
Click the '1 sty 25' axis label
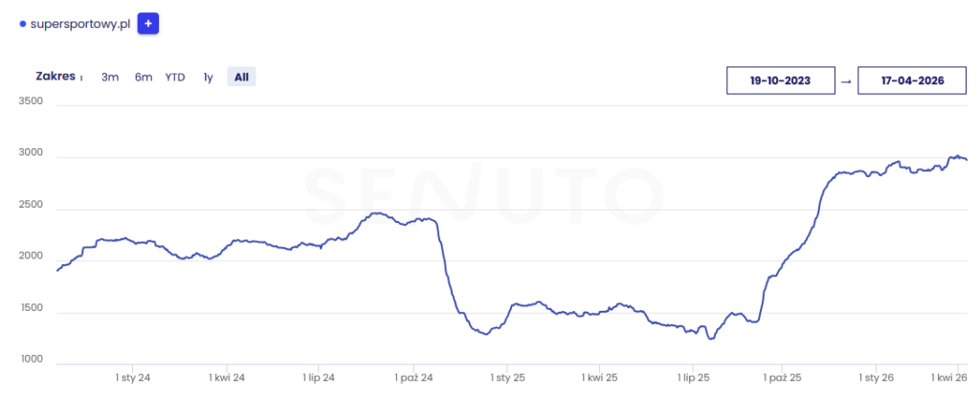pyautogui.click(x=507, y=378)
